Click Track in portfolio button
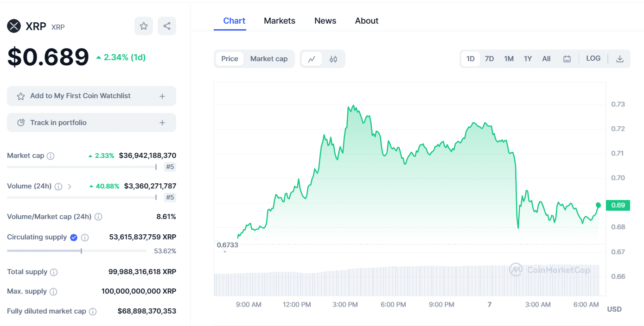Image resolution: width=644 pixels, height=326 pixels. pos(91,123)
